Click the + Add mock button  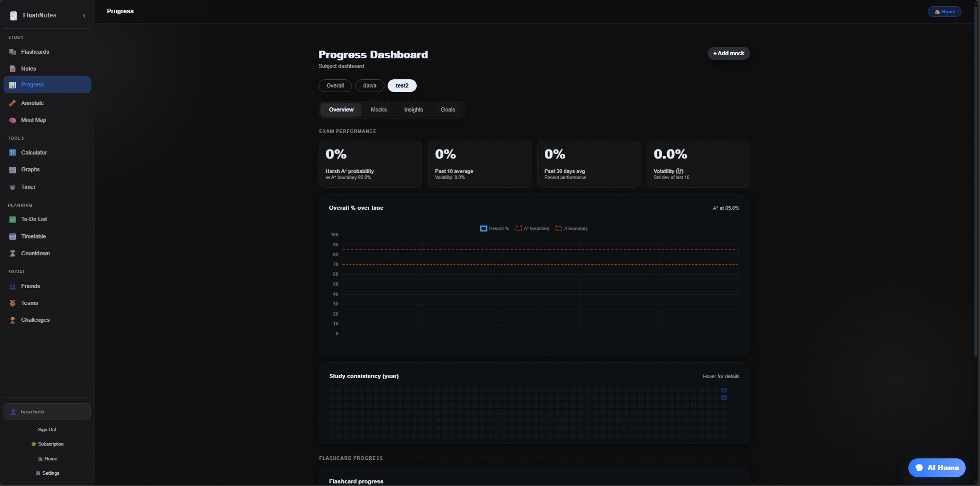[729, 54]
